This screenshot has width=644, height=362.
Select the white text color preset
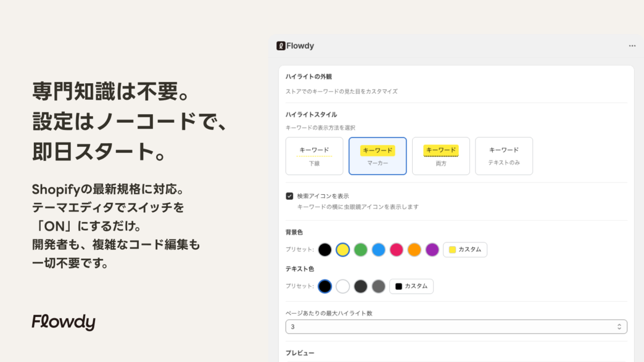343,286
